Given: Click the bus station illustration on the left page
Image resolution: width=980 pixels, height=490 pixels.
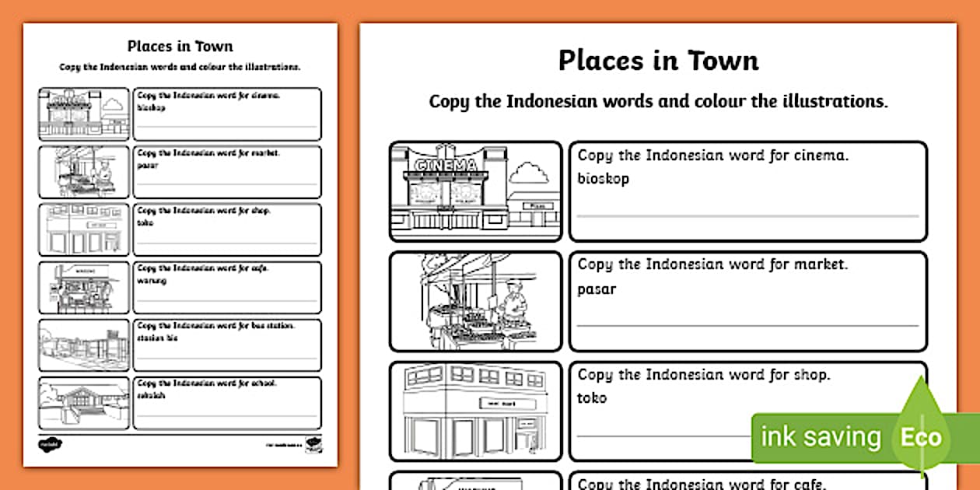Looking at the screenshot, I should point(82,344).
